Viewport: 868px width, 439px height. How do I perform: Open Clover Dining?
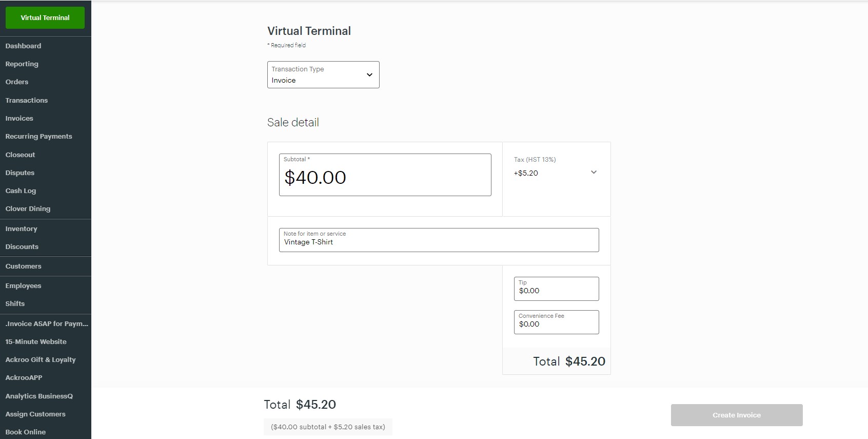[x=28, y=208]
